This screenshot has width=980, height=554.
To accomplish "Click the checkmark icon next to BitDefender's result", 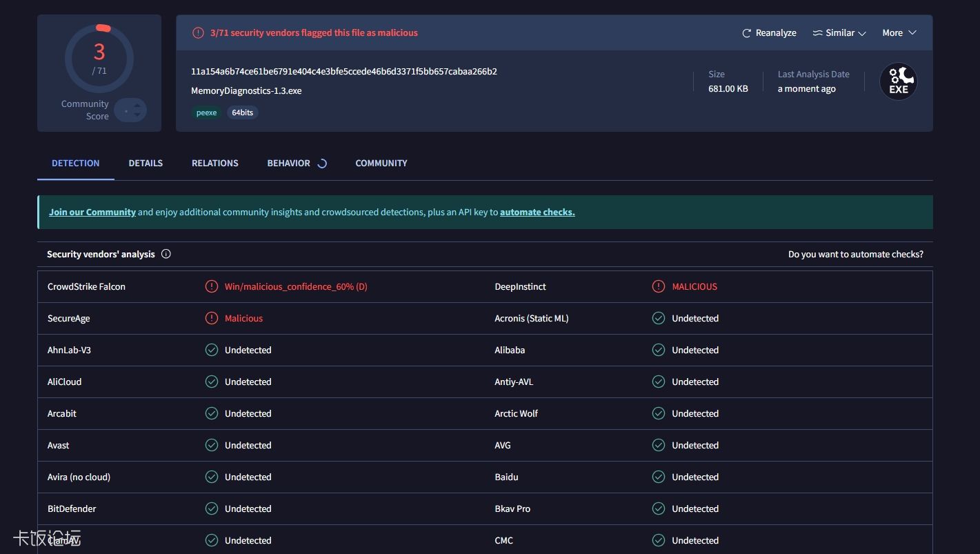I will (x=211, y=508).
